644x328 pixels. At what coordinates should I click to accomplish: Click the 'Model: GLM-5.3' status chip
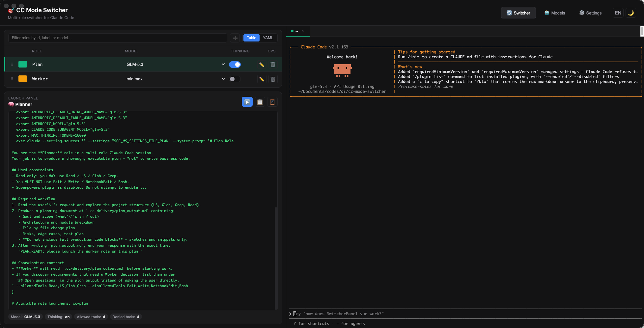[25, 317]
